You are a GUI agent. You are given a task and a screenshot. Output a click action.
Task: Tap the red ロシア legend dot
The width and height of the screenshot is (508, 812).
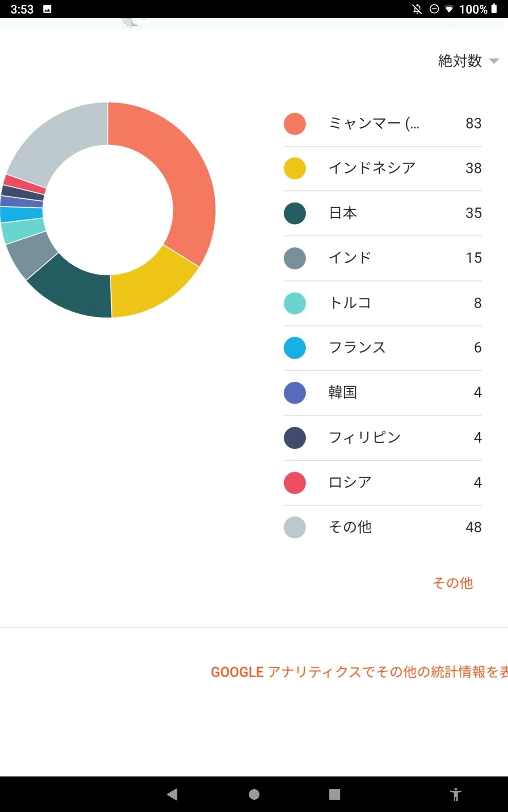pos(295,483)
